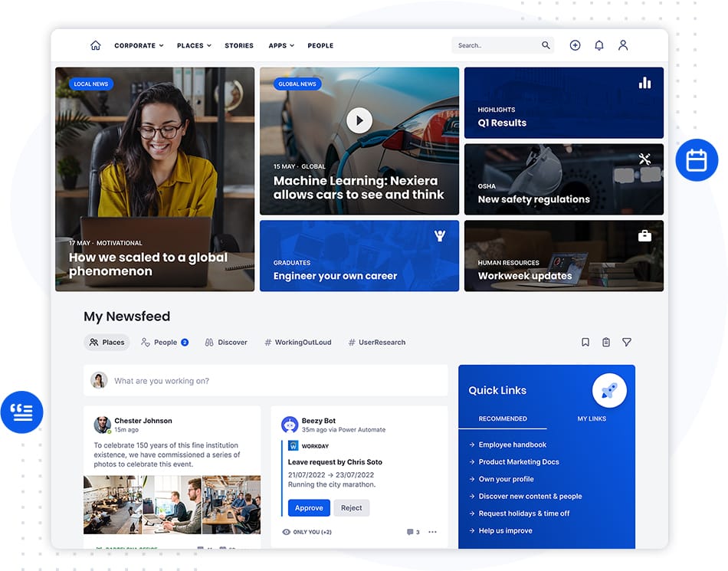Open Engineer your own career tile
Screen dimensions: 728x571
click(359, 256)
